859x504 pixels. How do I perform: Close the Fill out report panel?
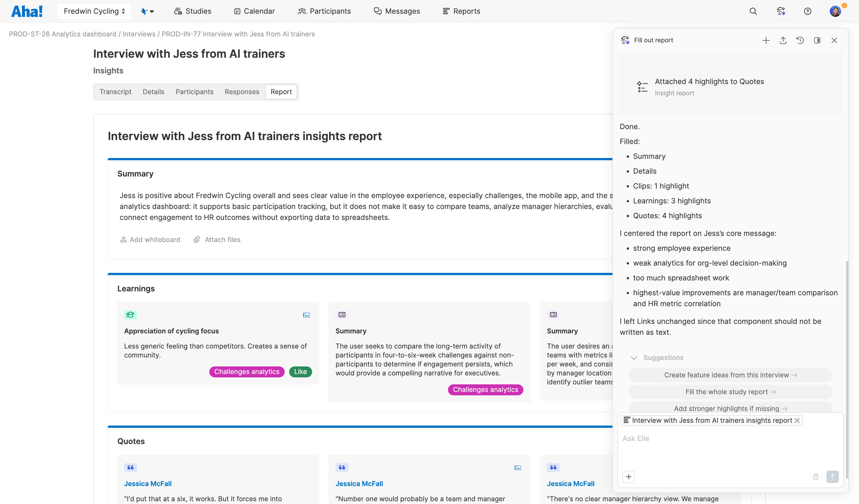point(834,40)
